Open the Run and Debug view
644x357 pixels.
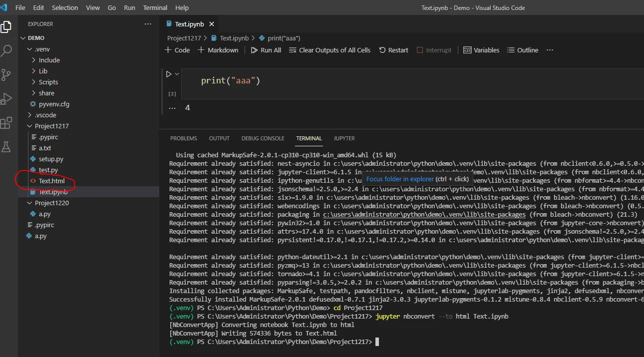tap(6, 99)
